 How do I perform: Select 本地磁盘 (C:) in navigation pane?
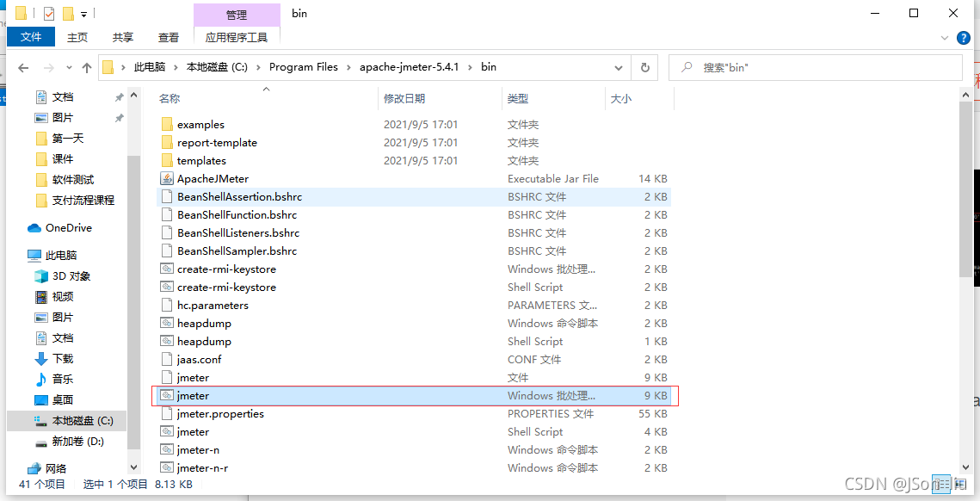(x=66, y=421)
